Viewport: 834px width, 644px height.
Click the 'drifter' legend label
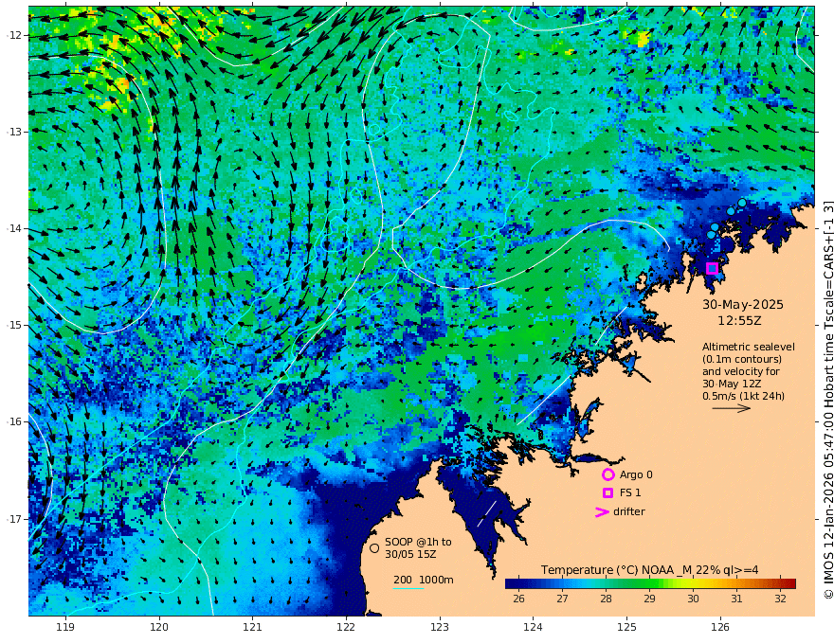pos(629,511)
